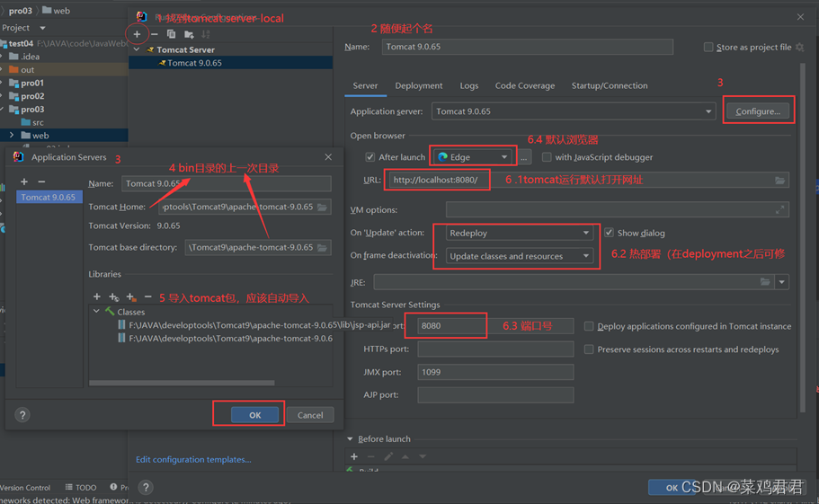Click Cancel in Application Servers dialog
819x504 pixels.
point(310,415)
